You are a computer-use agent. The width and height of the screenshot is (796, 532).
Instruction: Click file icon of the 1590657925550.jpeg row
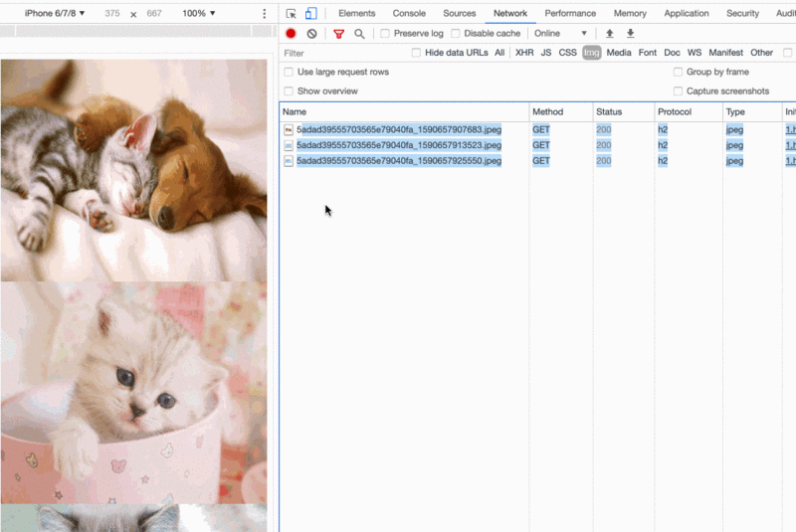(289, 161)
